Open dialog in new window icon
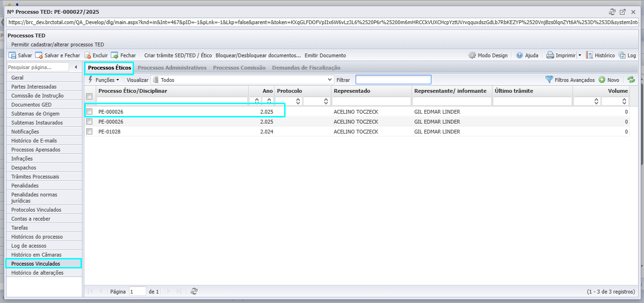This screenshot has height=303, width=644. click(623, 12)
